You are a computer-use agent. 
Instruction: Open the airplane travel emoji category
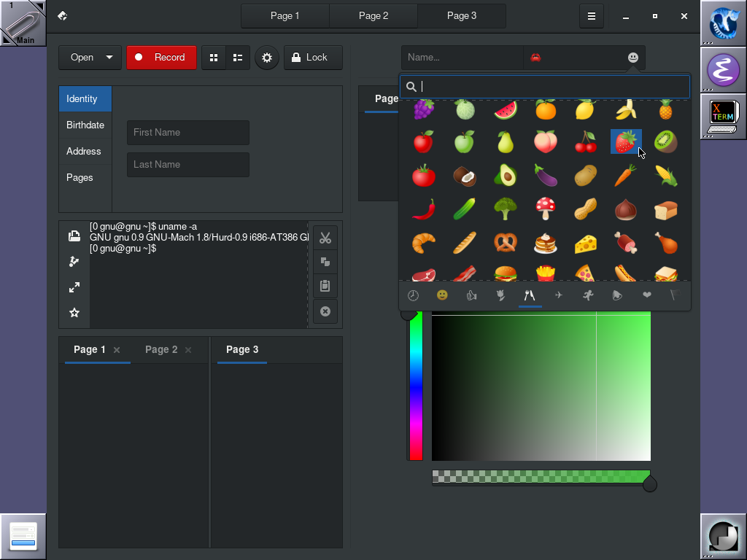click(559, 296)
